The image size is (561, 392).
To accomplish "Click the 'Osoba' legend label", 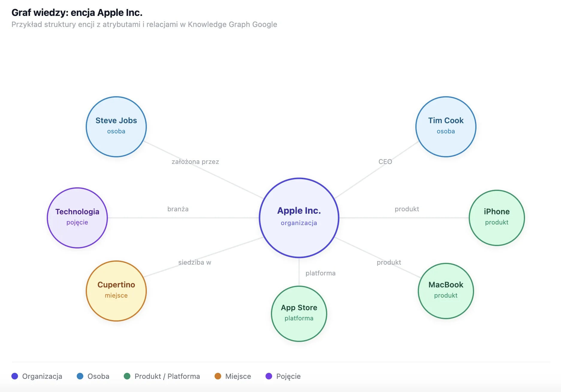I will 98,376.
